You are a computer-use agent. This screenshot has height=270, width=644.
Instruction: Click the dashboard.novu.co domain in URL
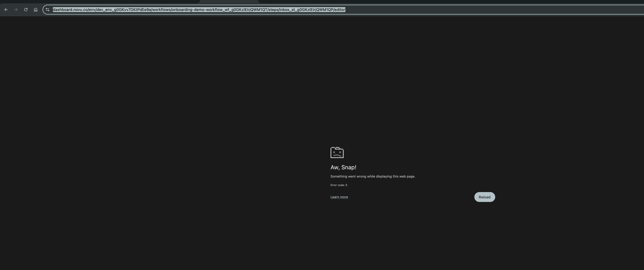click(70, 10)
